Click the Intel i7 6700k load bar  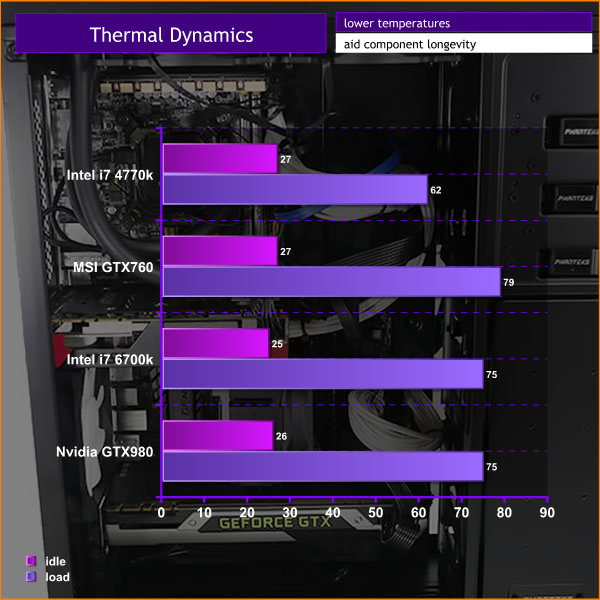click(x=323, y=374)
